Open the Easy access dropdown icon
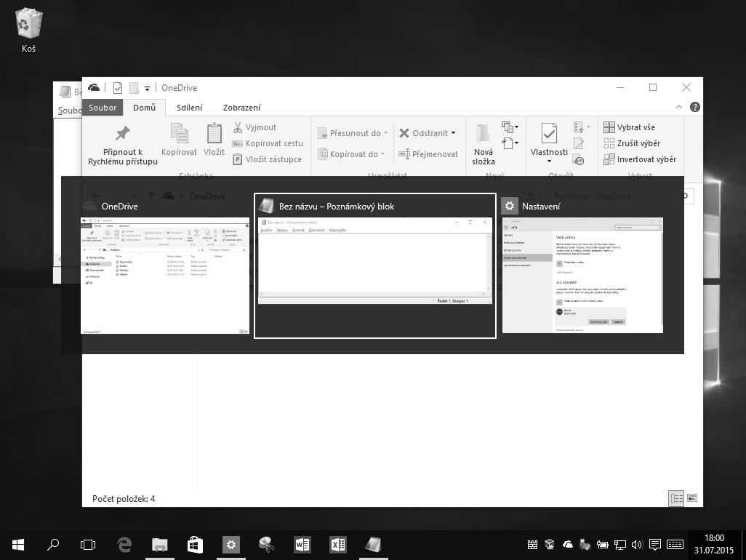This screenshot has height=560, width=746. pos(510,143)
